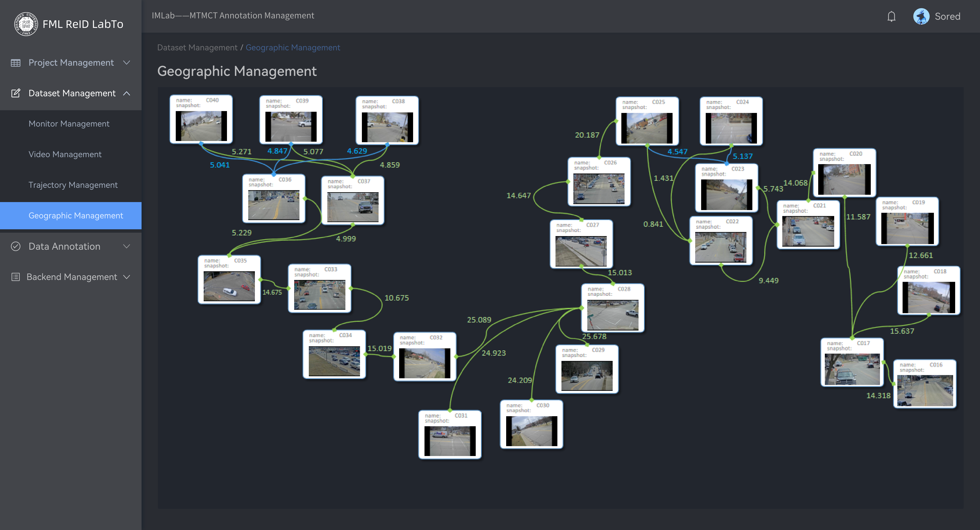The height and width of the screenshot is (530, 980).
Task: Select Geographic Management menu item
Action: point(71,216)
